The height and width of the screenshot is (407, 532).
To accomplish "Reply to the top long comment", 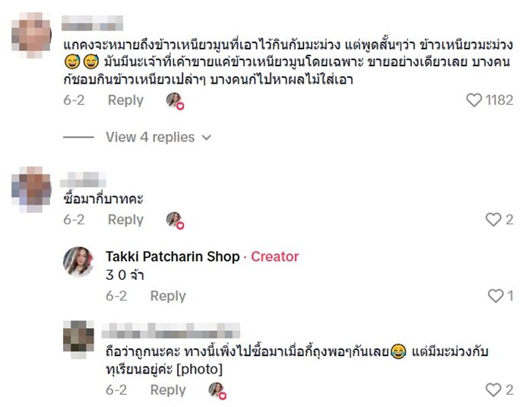I will pos(125,100).
